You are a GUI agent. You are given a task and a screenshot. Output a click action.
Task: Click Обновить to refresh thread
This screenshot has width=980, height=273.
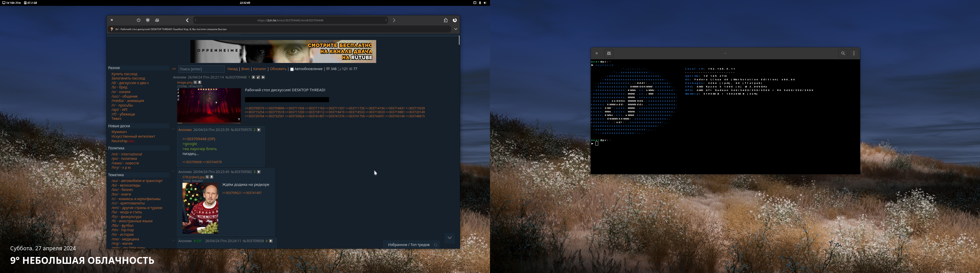[x=278, y=69]
